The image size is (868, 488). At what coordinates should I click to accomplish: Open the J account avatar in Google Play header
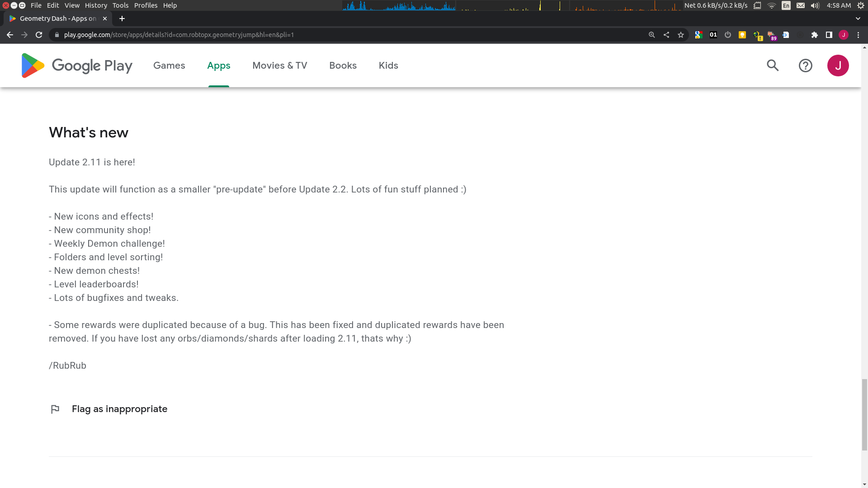[x=838, y=66]
